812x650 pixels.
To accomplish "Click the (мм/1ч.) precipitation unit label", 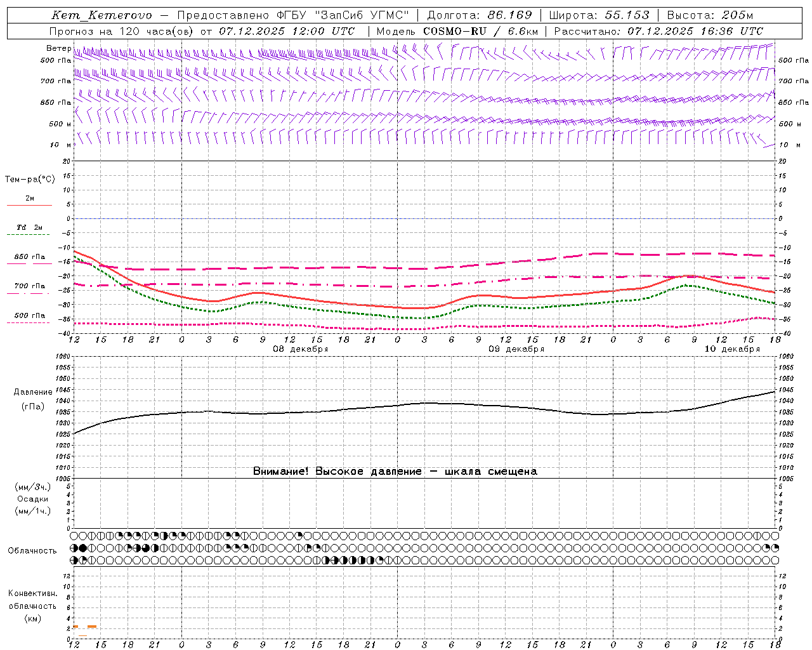I will click(x=32, y=512).
